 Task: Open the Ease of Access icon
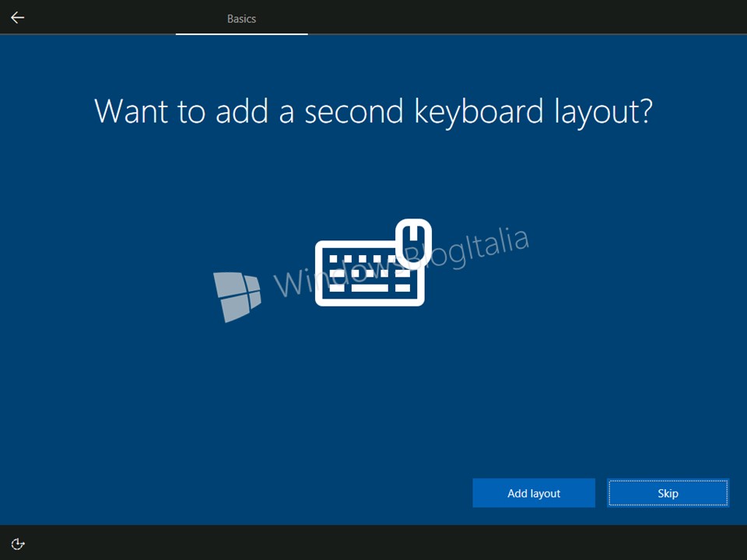18,544
